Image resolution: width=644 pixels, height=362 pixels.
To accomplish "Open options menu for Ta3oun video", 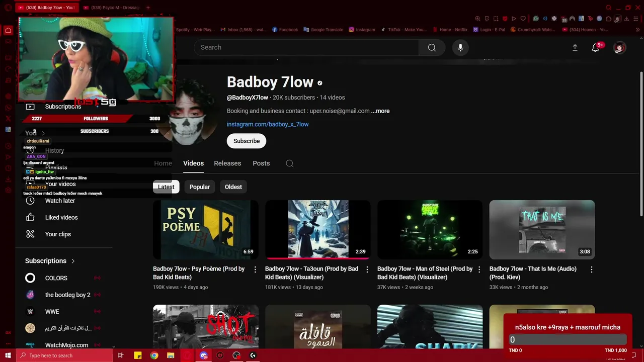I will pyautogui.click(x=367, y=269).
